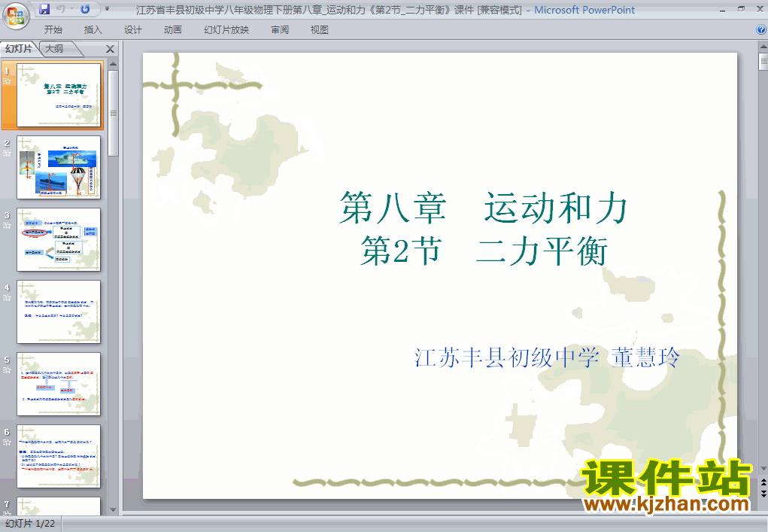The width and height of the screenshot is (768, 532).
Task: Open PowerPoint Help question mark
Action: point(761,30)
